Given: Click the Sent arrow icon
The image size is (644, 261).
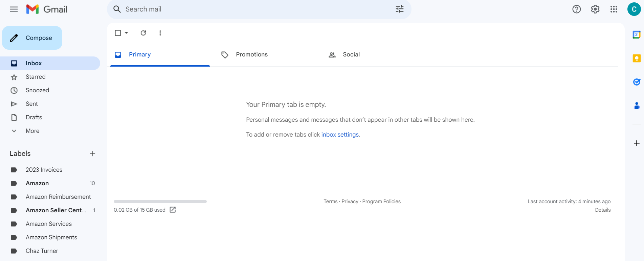Looking at the screenshot, I should click(x=14, y=104).
